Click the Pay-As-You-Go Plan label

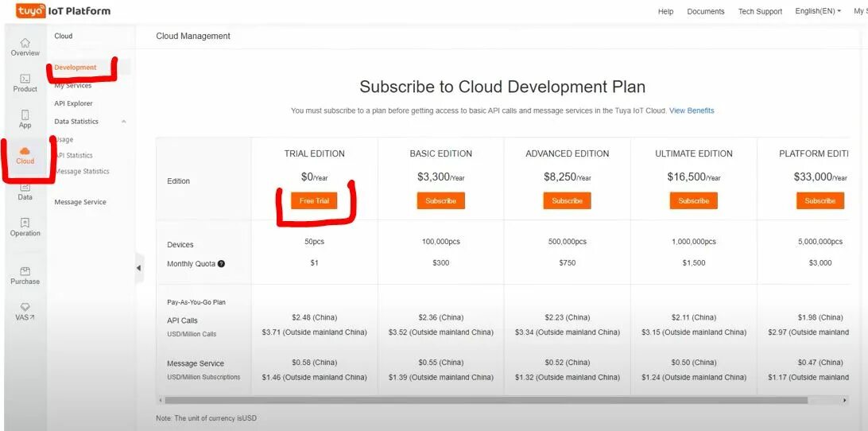[196, 302]
